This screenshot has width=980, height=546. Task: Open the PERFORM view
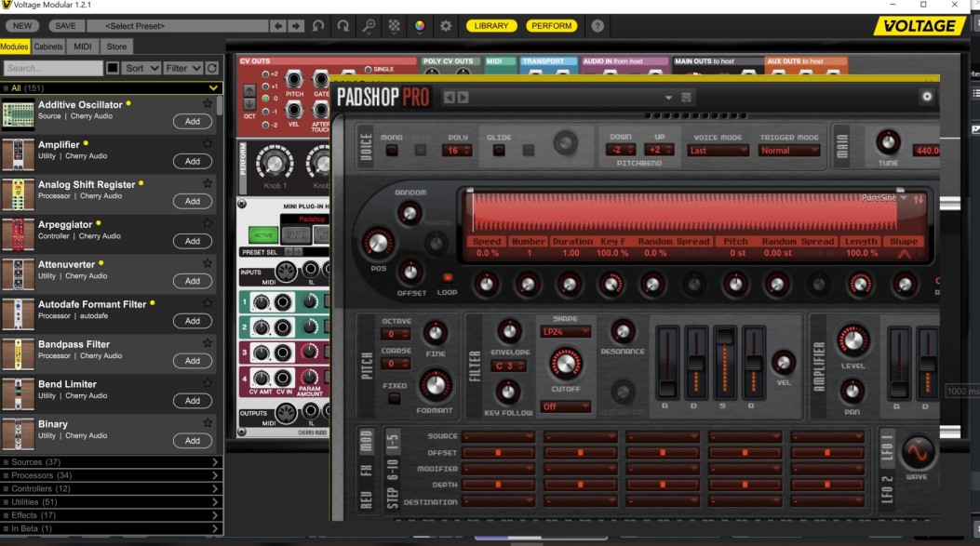pyautogui.click(x=552, y=26)
